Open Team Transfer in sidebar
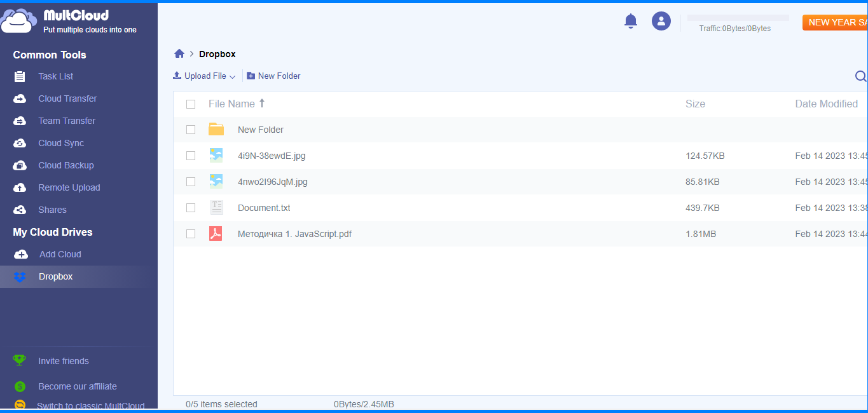The width and height of the screenshot is (868, 413). click(67, 121)
